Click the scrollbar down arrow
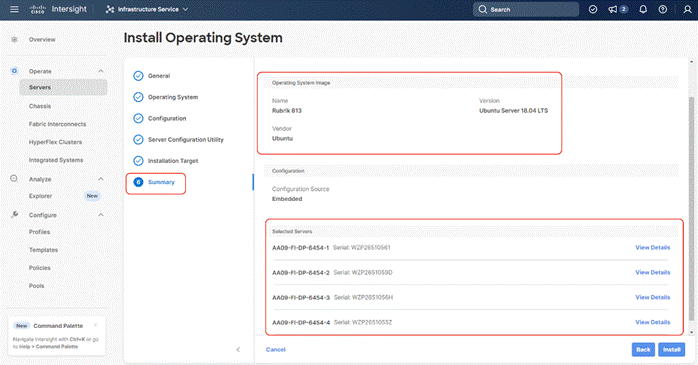This screenshot has height=365, width=698. [691, 332]
